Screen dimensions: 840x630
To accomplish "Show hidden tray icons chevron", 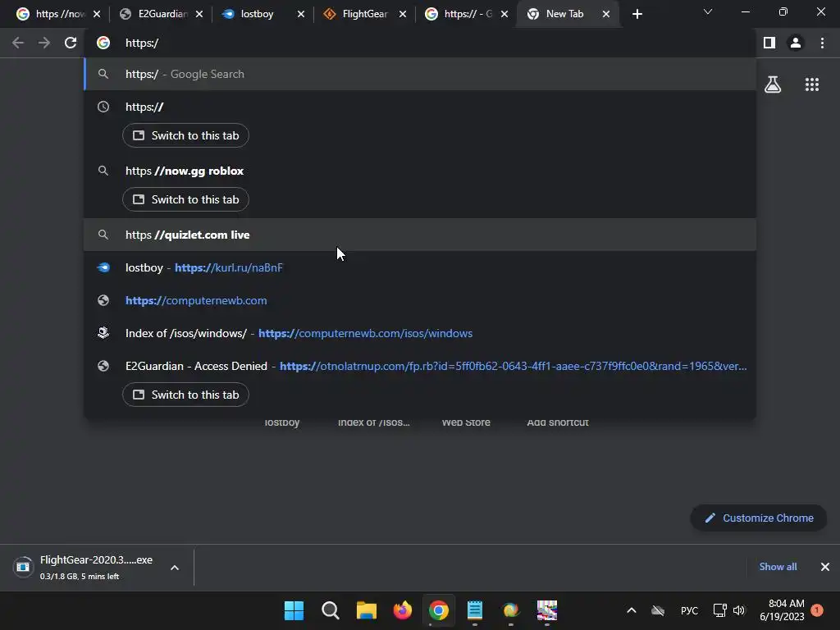I will pyautogui.click(x=632, y=610).
